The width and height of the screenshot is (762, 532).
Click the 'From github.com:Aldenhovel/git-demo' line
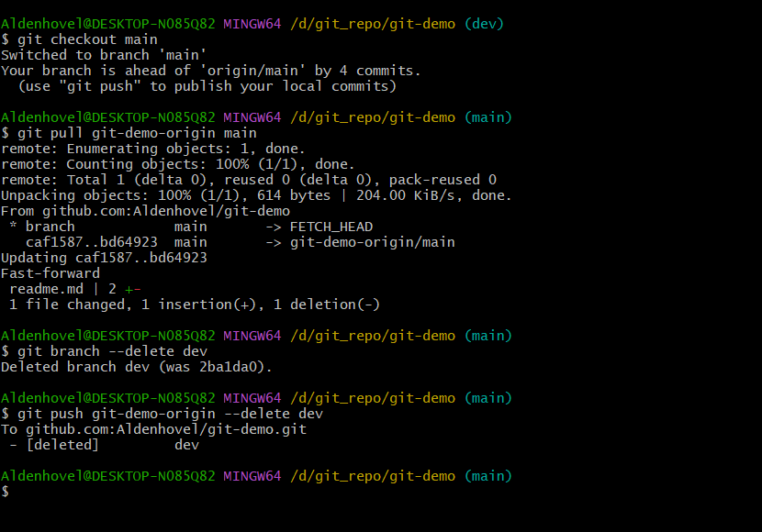tap(145, 211)
